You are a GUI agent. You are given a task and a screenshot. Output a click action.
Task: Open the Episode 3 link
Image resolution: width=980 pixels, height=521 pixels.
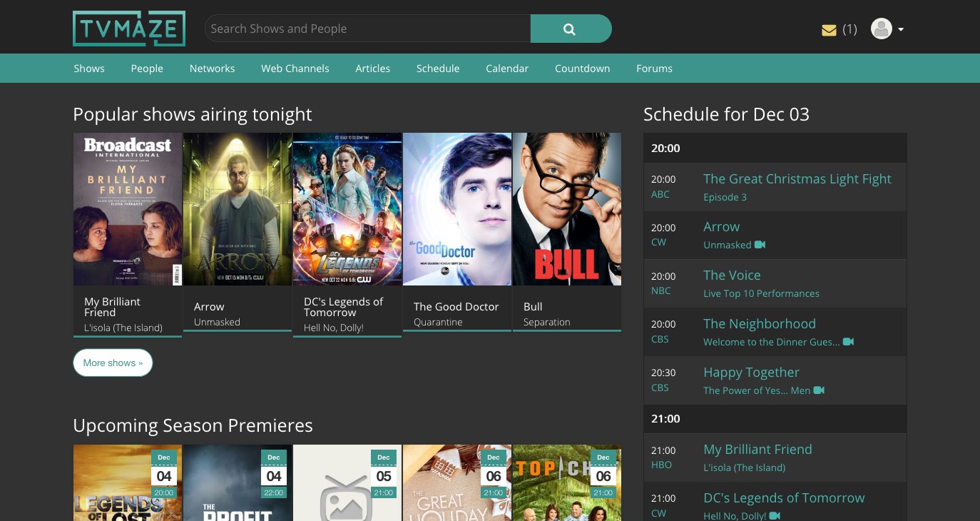(x=725, y=197)
